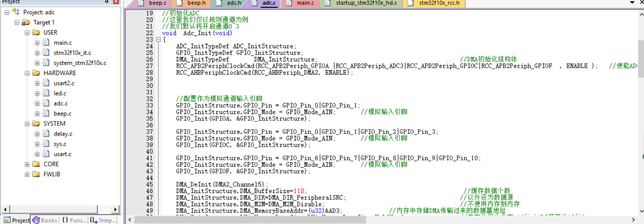The image size is (644, 224).
Task: Click the main.c file icon in tree
Action: pyautogui.click(x=46, y=43)
